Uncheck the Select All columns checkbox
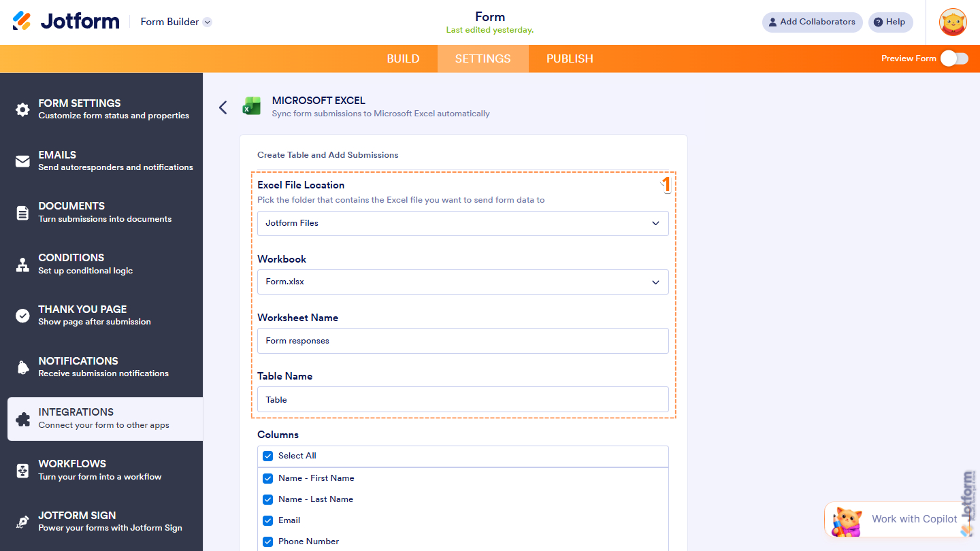Screen dimensions: 980x551 [x=267, y=456]
